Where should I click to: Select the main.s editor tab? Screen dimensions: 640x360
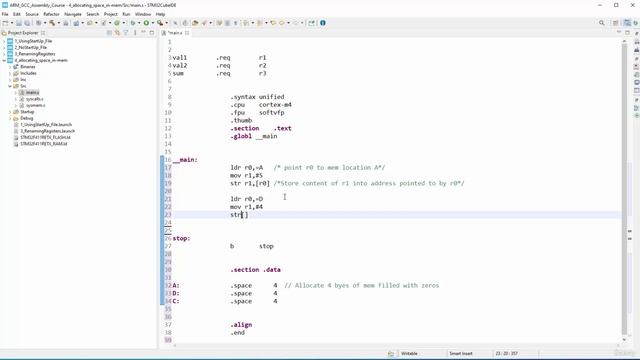175,33
